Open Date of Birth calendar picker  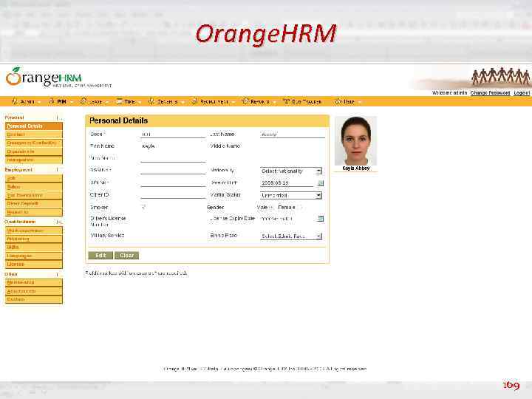pos(320,183)
